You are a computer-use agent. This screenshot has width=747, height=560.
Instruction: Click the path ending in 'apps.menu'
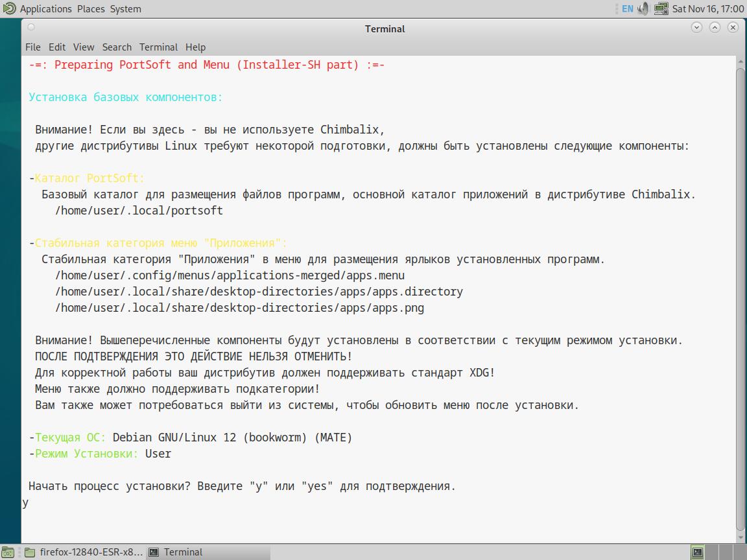(x=230, y=275)
